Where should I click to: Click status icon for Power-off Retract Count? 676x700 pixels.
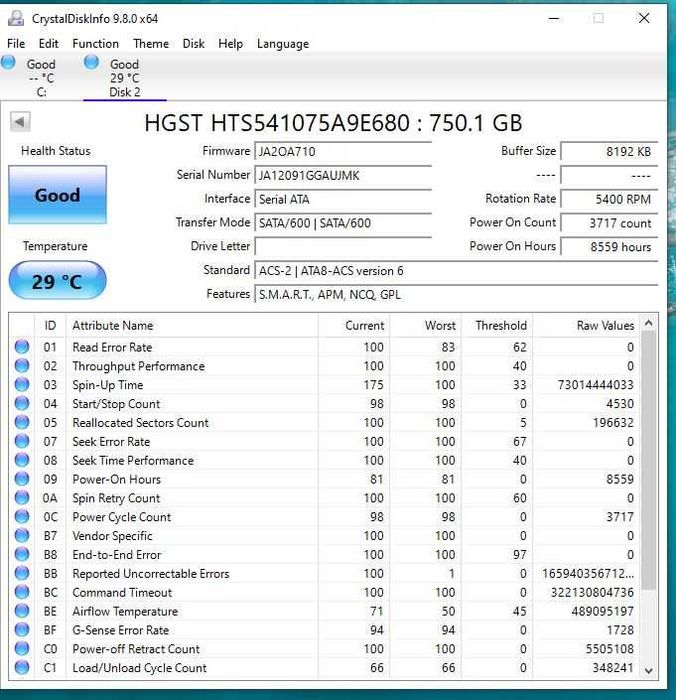click(22, 648)
